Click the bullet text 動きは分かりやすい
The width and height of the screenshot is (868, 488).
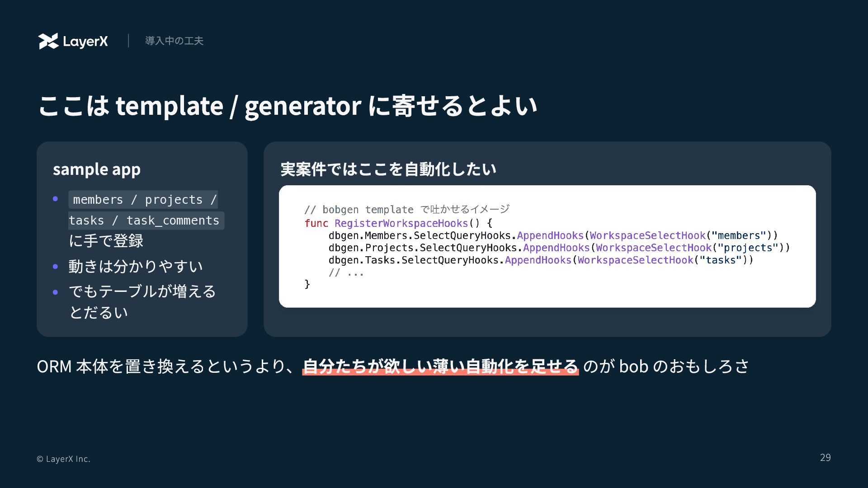coord(136,267)
